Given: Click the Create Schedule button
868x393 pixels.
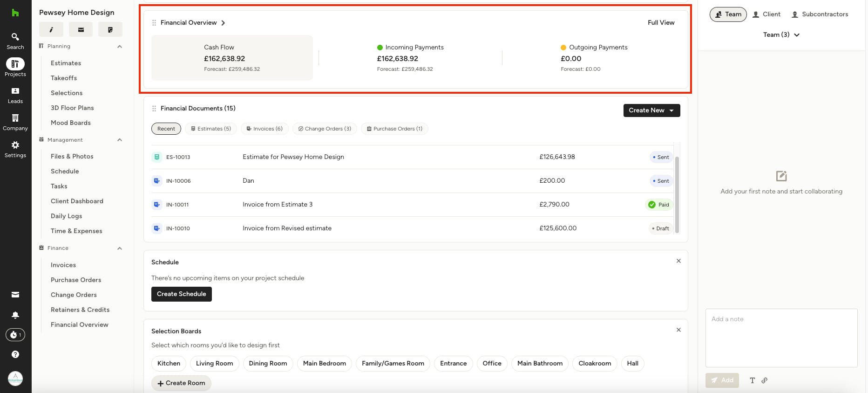Looking at the screenshot, I should 182,294.
